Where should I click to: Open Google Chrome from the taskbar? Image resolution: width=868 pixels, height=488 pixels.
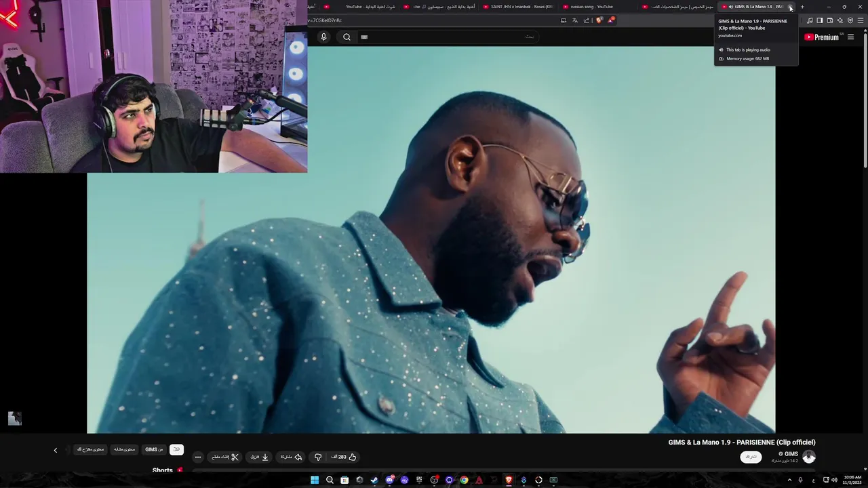pos(464,480)
